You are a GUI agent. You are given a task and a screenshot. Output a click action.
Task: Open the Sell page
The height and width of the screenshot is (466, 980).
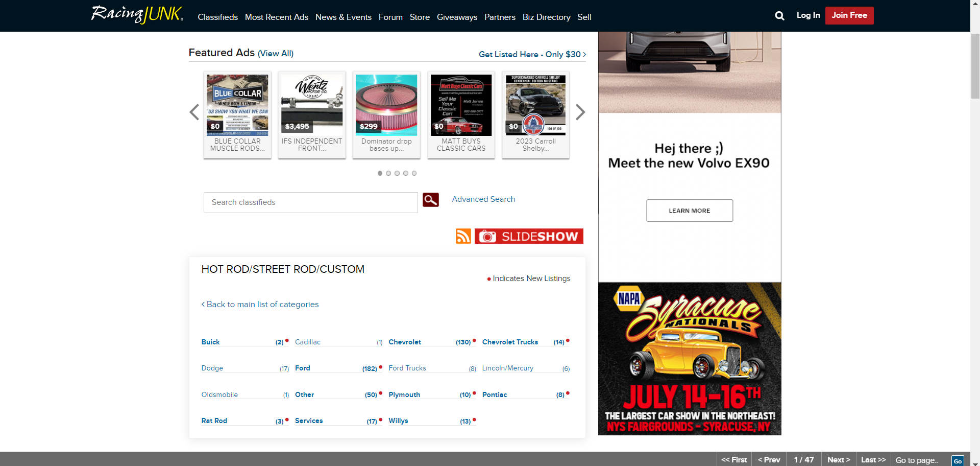[x=584, y=17]
